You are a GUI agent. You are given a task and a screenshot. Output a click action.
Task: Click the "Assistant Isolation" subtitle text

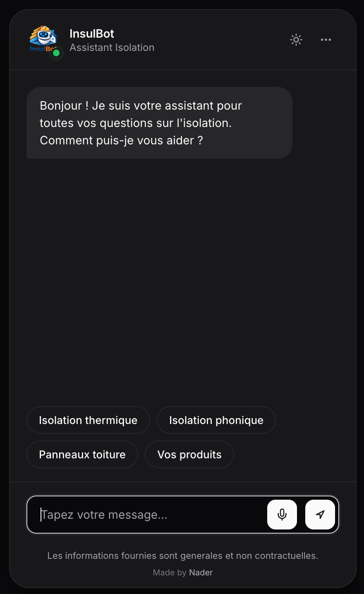112,48
